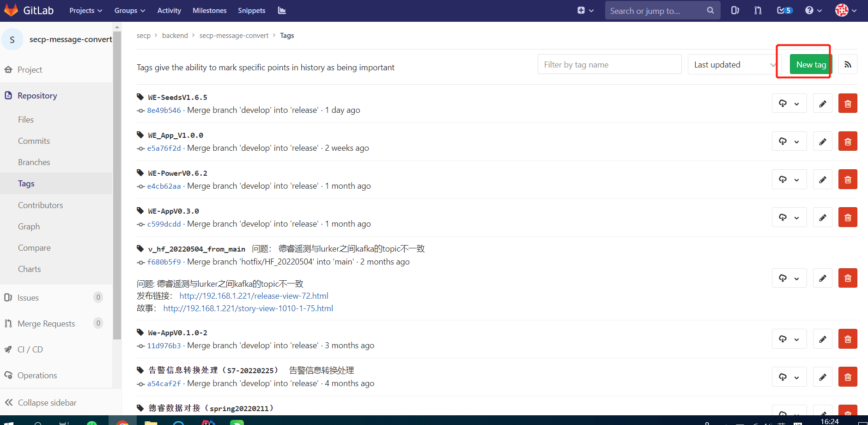Open the Graph sidebar item
Viewport: 868px width, 425px height.
click(29, 227)
